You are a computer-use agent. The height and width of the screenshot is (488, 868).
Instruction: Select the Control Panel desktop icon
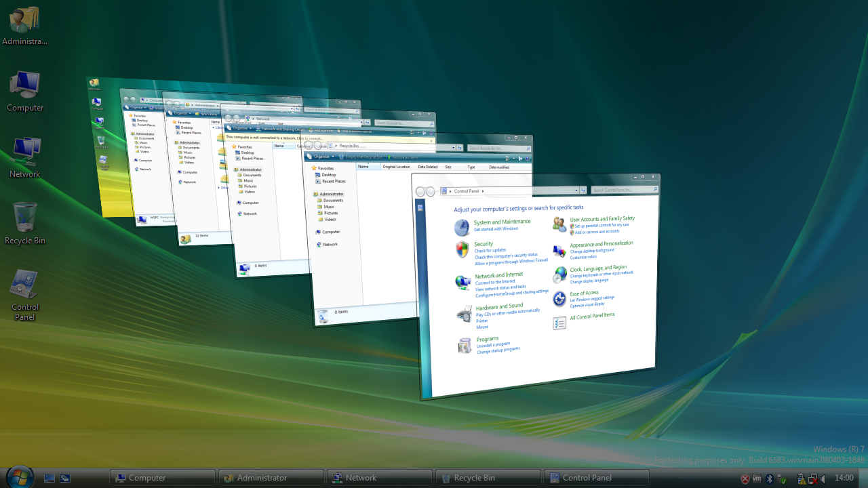[25, 296]
